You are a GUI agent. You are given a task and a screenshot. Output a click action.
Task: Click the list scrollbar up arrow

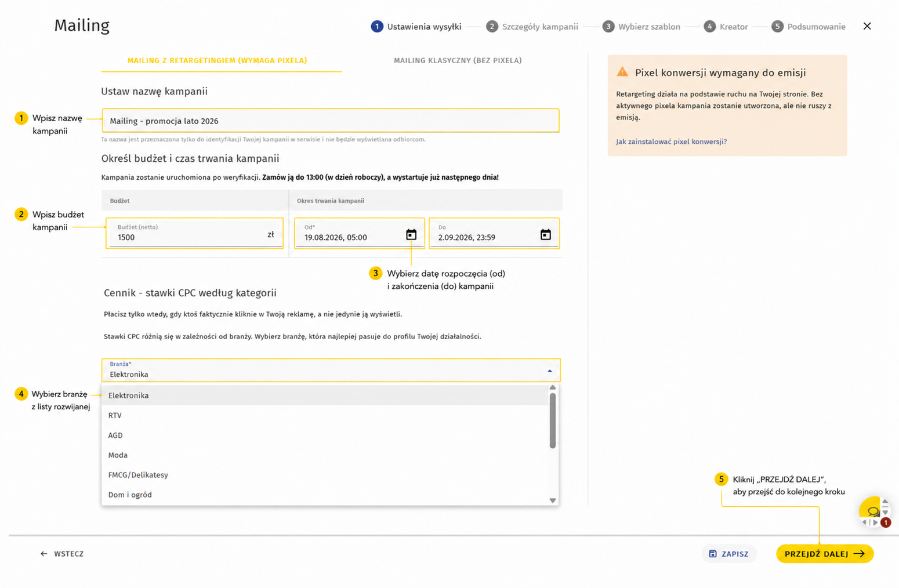coord(553,387)
